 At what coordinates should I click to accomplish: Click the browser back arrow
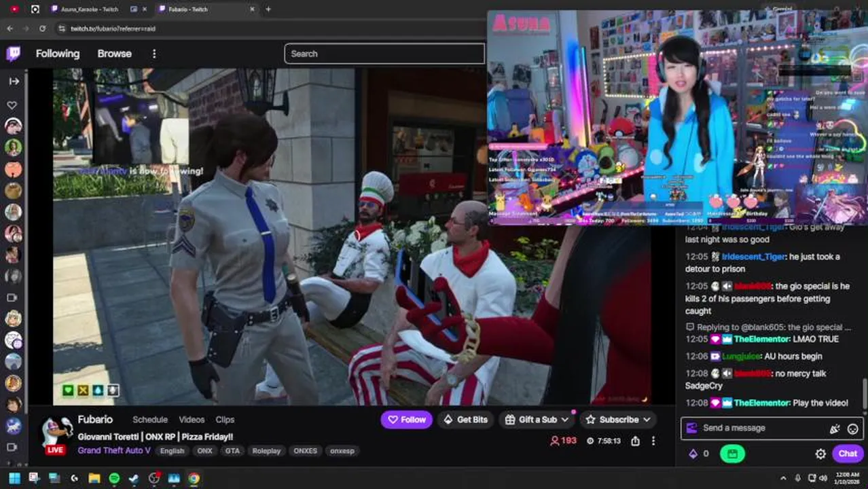(10, 29)
